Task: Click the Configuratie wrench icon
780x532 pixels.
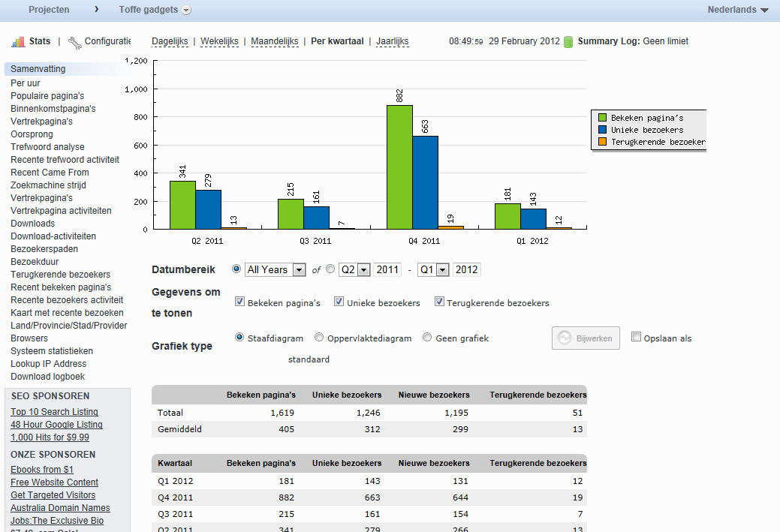Action: point(74,43)
